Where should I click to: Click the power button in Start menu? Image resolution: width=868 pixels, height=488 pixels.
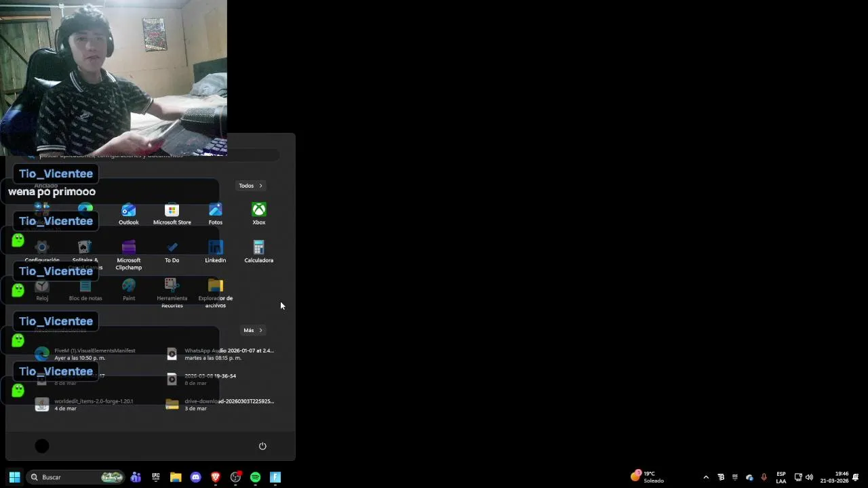coord(262,446)
